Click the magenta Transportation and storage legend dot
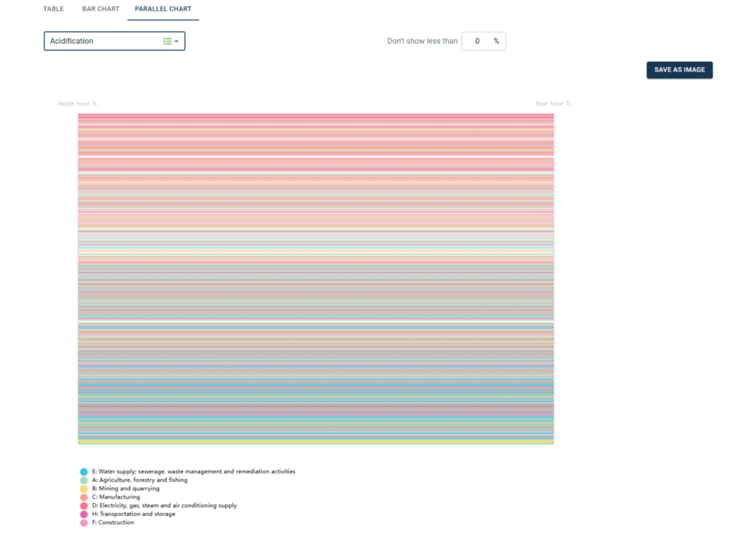Screen dimensions: 747x560 coord(84,515)
